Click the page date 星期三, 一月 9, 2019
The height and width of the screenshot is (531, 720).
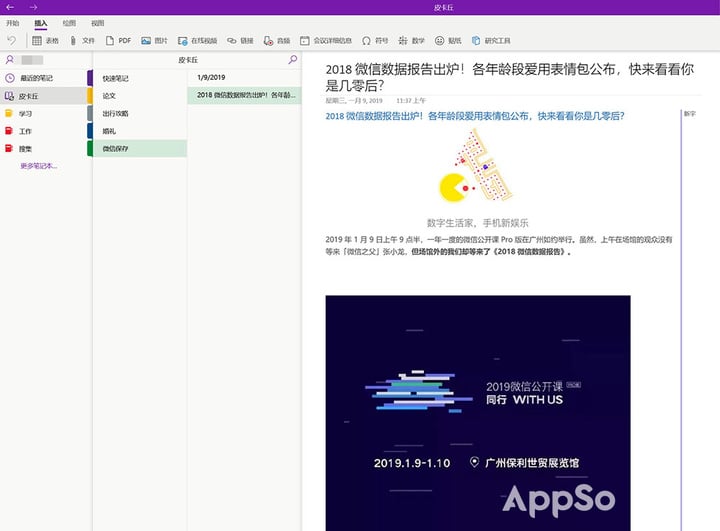click(354, 100)
